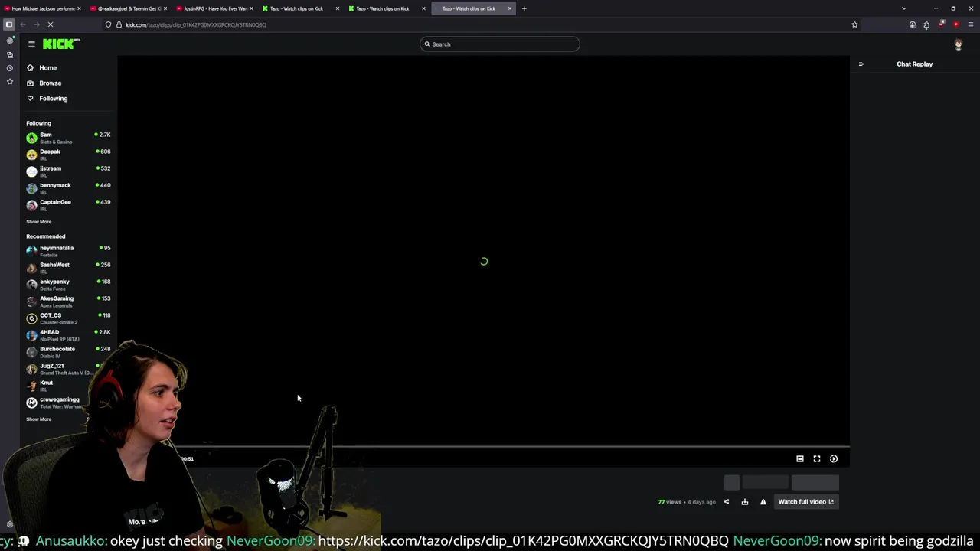The height and width of the screenshot is (551, 980).
Task: Open a new browser tab
Action: click(x=524, y=8)
